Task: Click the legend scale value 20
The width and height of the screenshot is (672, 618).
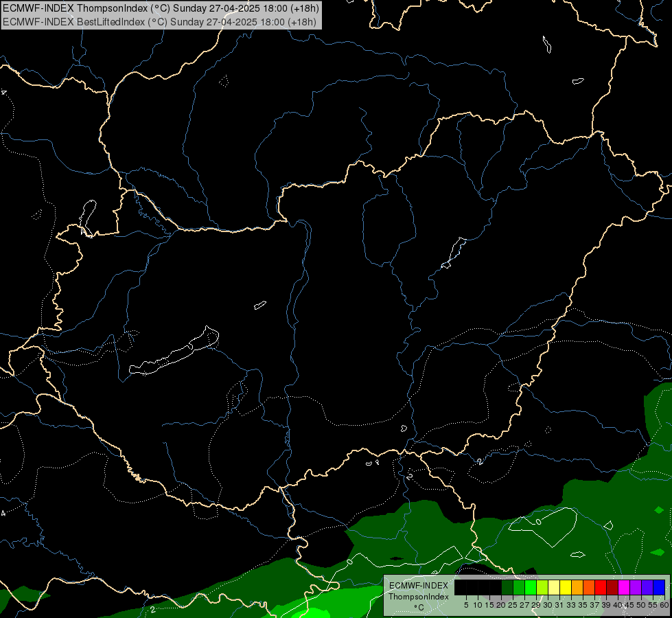Action: tap(501, 605)
